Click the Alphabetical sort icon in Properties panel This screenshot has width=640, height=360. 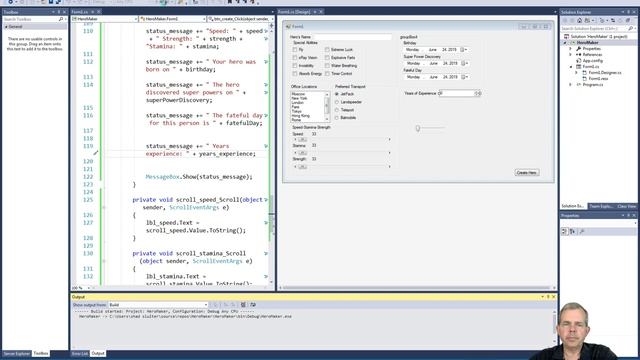(573, 231)
